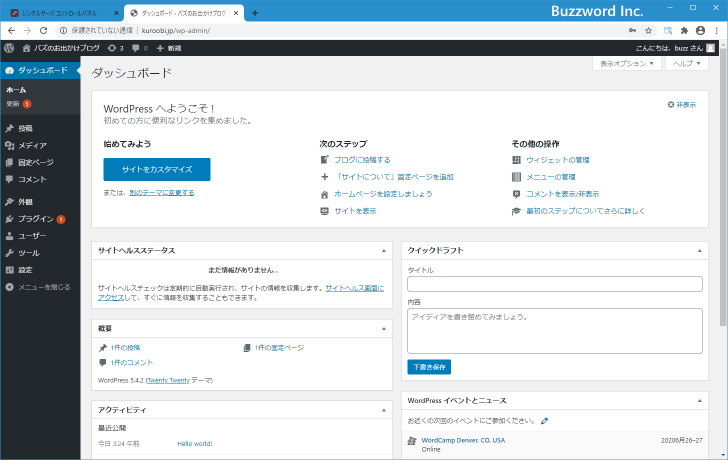Collapse the クイックドラフト panel
The width and height of the screenshot is (728, 460).
coord(699,250)
